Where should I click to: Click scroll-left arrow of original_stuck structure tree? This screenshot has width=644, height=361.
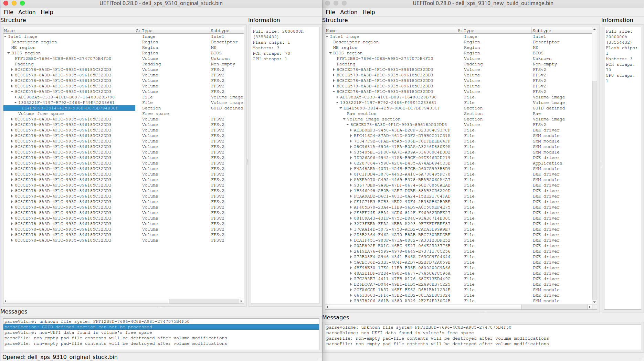click(x=6, y=301)
